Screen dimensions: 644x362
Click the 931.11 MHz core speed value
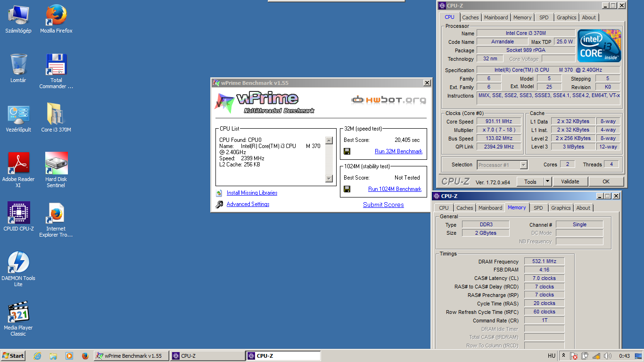(498, 122)
